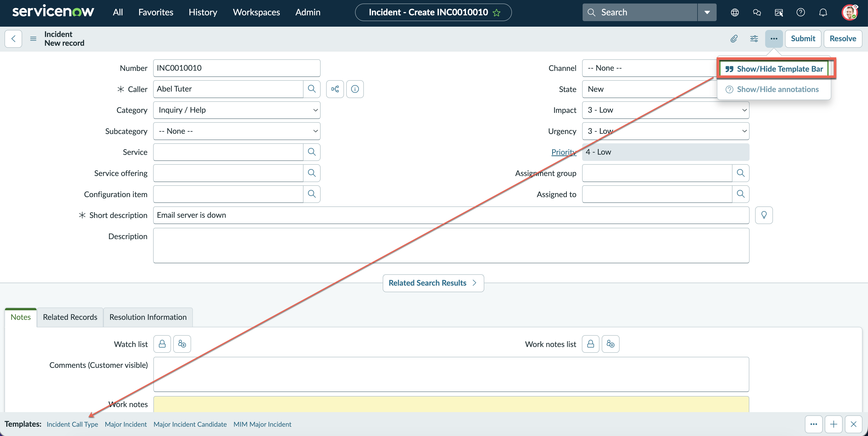The image size is (868, 436).
Task: Preview the caller record info icon
Action: pos(355,89)
